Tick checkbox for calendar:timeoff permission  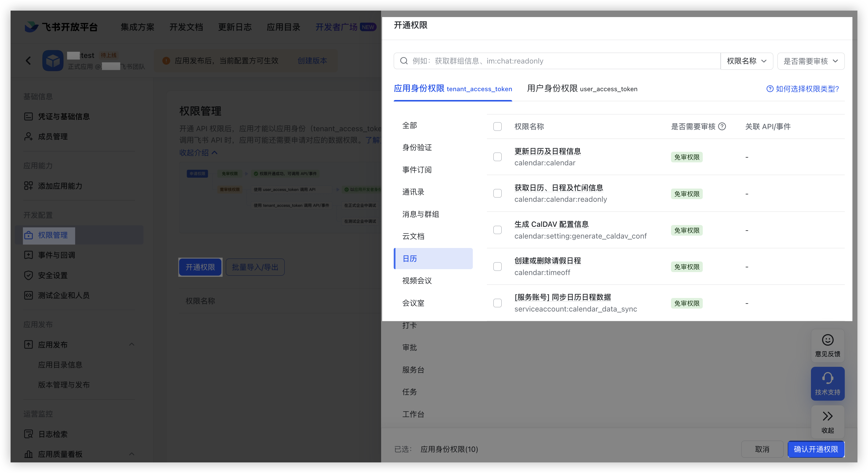497,266
